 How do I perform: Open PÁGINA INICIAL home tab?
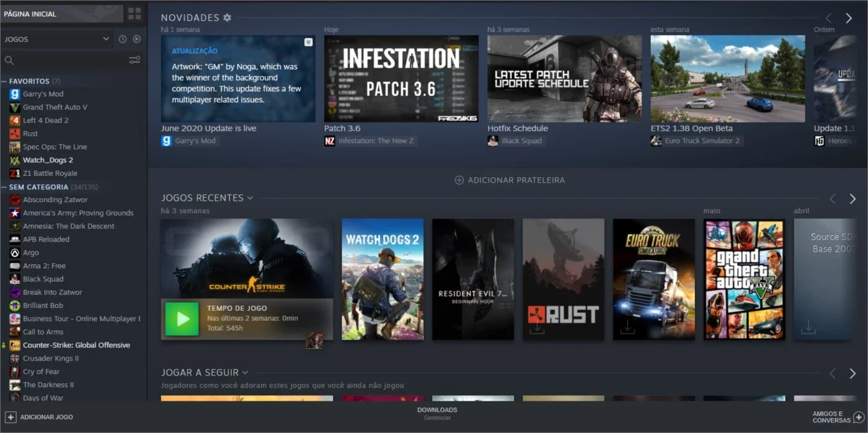click(x=61, y=14)
